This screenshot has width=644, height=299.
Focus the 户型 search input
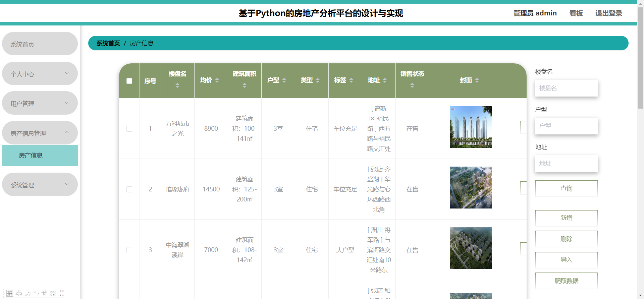(x=566, y=126)
